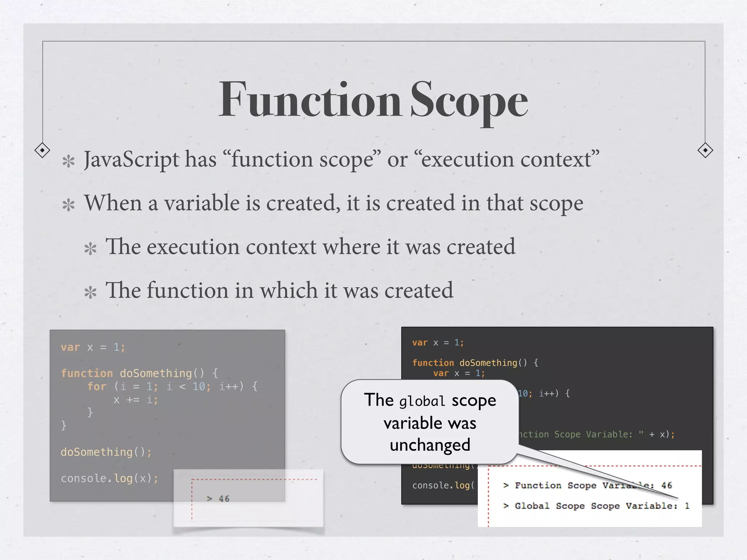This screenshot has width=747, height=560.
Task: Click the Global Scope Scope Variable: 1 line
Action: pos(596,506)
